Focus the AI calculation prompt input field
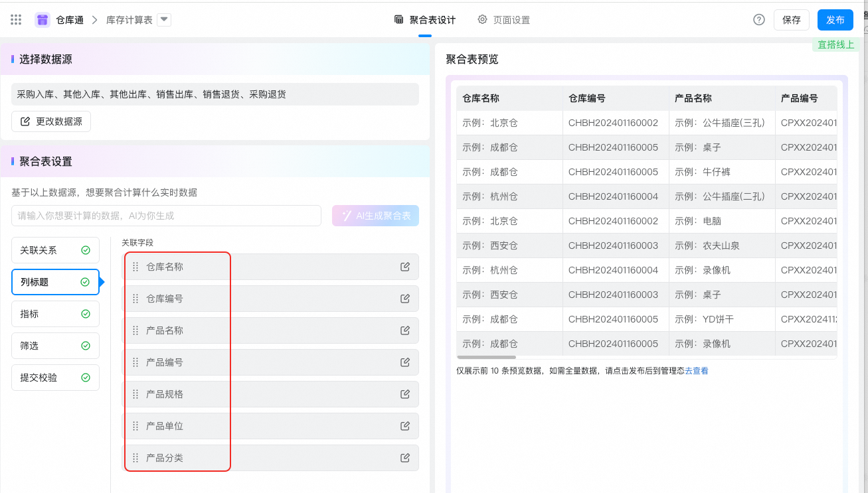The width and height of the screenshot is (868, 493). [166, 216]
